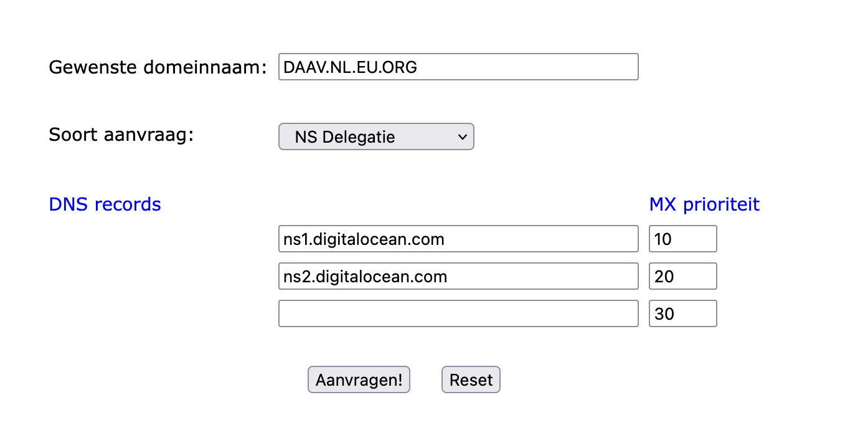Select the MX priority value 20

[x=682, y=276]
